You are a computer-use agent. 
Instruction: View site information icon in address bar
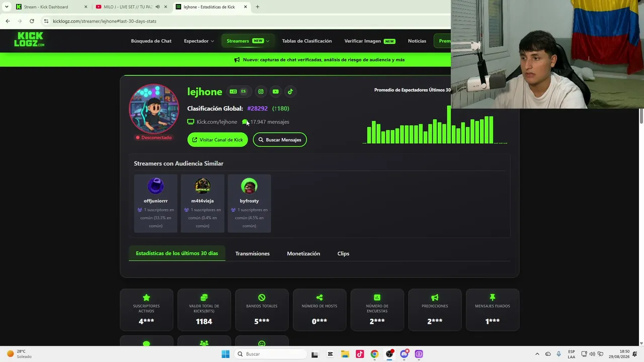pyautogui.click(x=46, y=21)
